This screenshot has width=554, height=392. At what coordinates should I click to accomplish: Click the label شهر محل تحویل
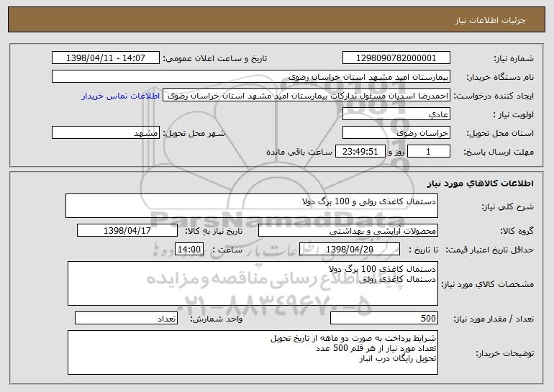click(194, 133)
